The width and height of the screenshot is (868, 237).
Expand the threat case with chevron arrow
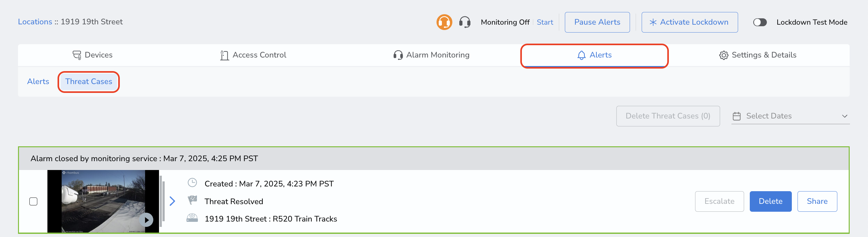point(172,201)
